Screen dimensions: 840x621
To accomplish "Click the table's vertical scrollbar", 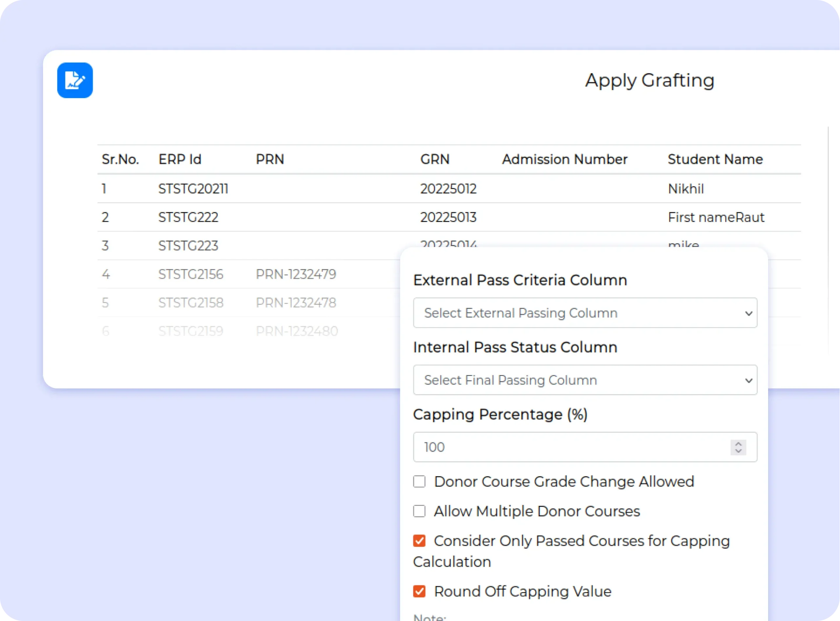I will click(828, 240).
